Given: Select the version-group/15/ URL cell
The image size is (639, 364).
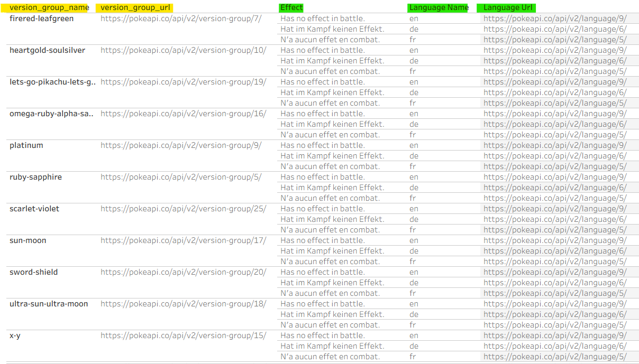Looking at the screenshot, I should pos(184,335).
